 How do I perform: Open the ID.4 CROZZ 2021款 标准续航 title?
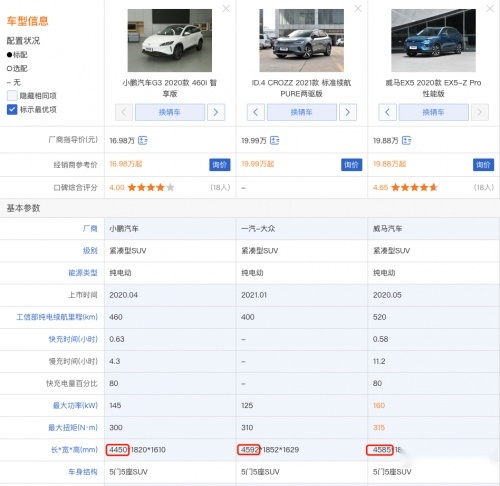[301, 88]
